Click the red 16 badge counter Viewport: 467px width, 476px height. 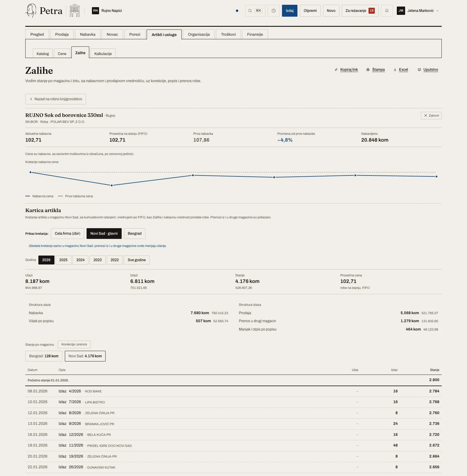pos(372,11)
